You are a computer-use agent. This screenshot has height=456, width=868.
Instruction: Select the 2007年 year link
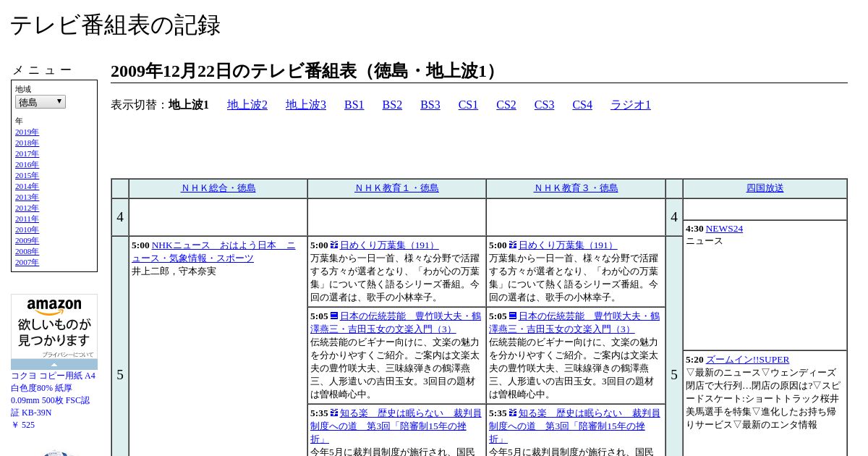(27, 262)
